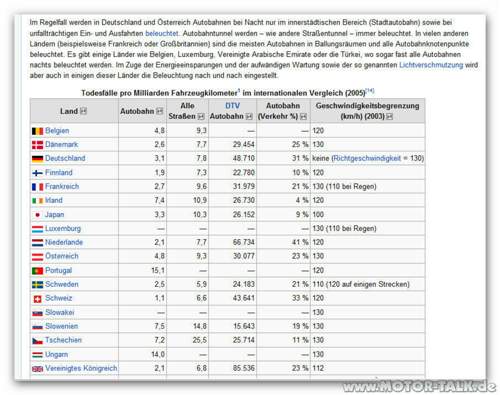Sort by Autobahn (Verkehr %) column icon
The image size is (500, 395).
(303, 116)
